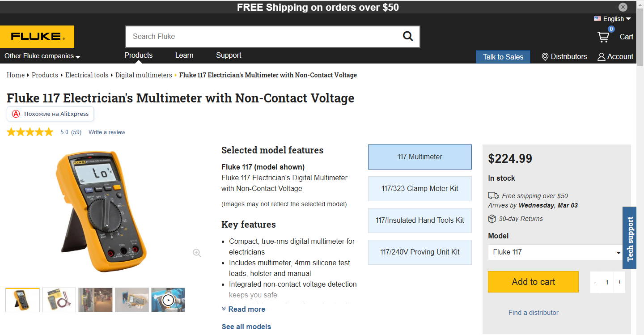Screen dimensions: 644x335
Task: Go to Electrical tools breadcrumb
Action: [x=87, y=75]
